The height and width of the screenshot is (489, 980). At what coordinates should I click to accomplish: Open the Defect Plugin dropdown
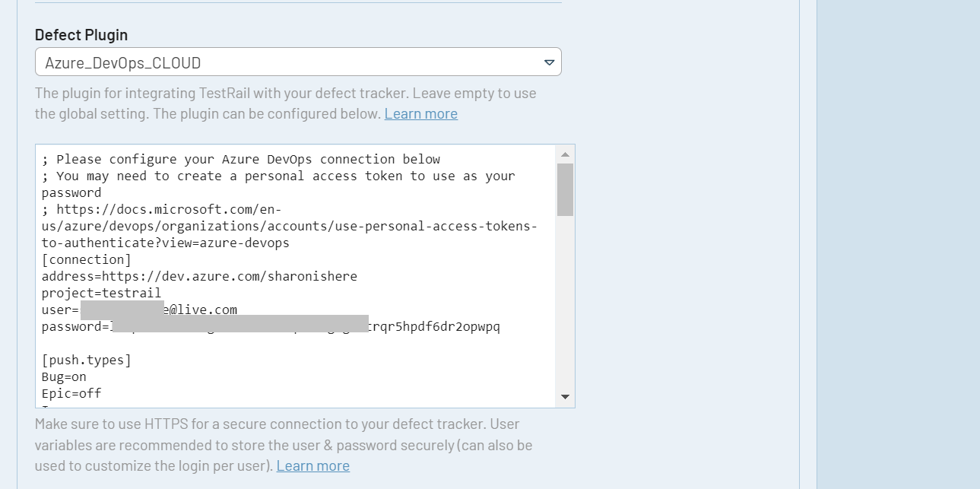[x=297, y=62]
